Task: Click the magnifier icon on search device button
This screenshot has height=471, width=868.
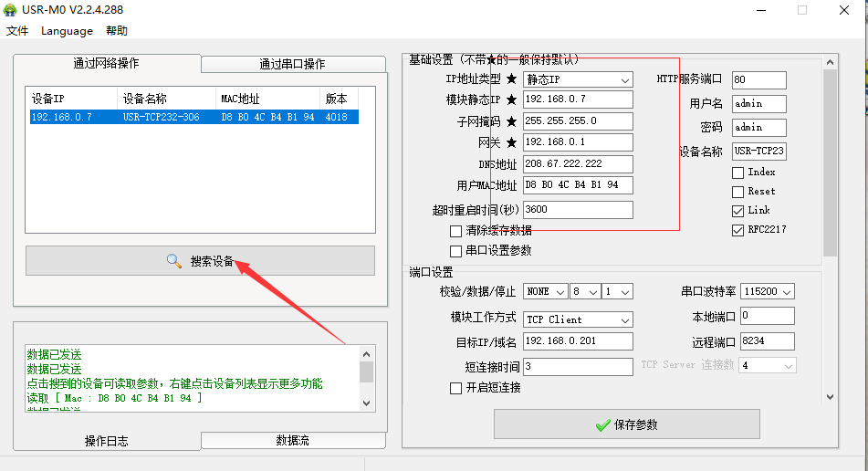Action: (x=173, y=261)
